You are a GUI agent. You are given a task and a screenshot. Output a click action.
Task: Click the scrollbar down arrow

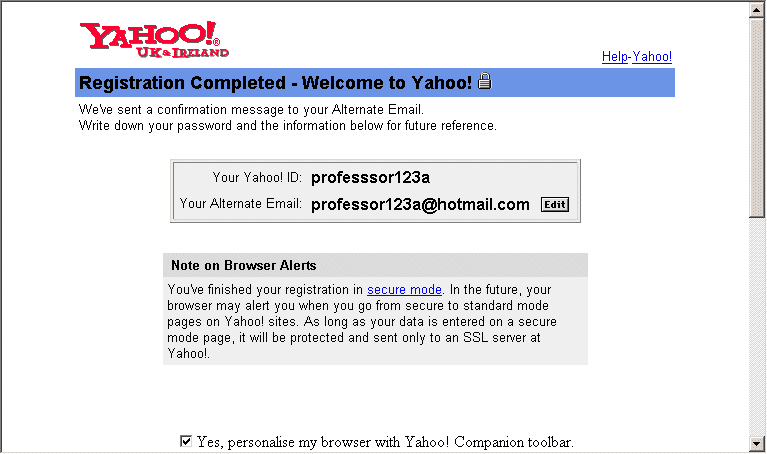point(757,443)
